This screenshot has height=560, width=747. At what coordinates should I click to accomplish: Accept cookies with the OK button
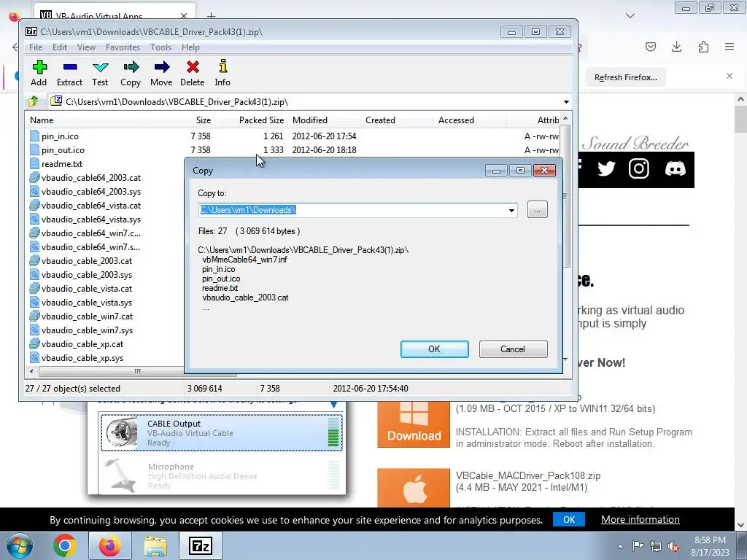coord(569,519)
